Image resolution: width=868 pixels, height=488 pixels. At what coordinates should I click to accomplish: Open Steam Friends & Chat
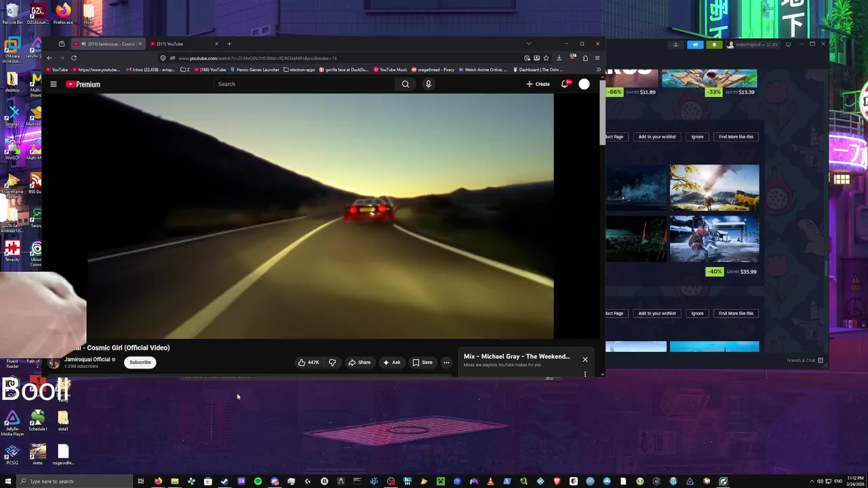point(805,361)
